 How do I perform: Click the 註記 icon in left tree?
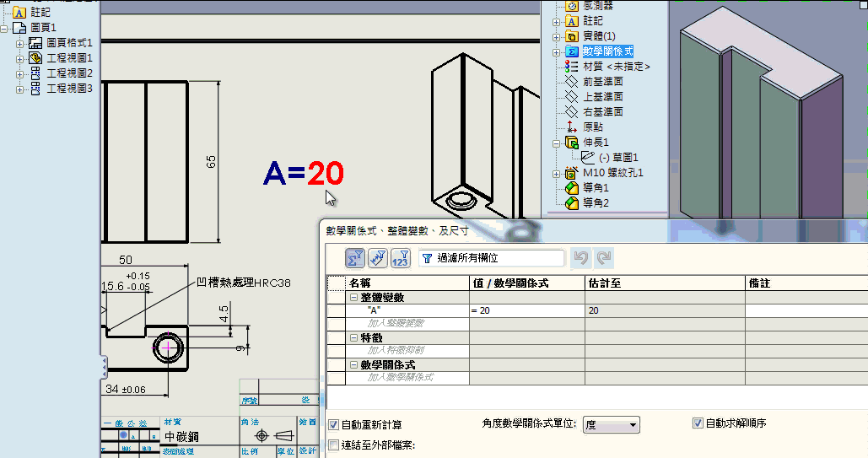tap(19, 12)
